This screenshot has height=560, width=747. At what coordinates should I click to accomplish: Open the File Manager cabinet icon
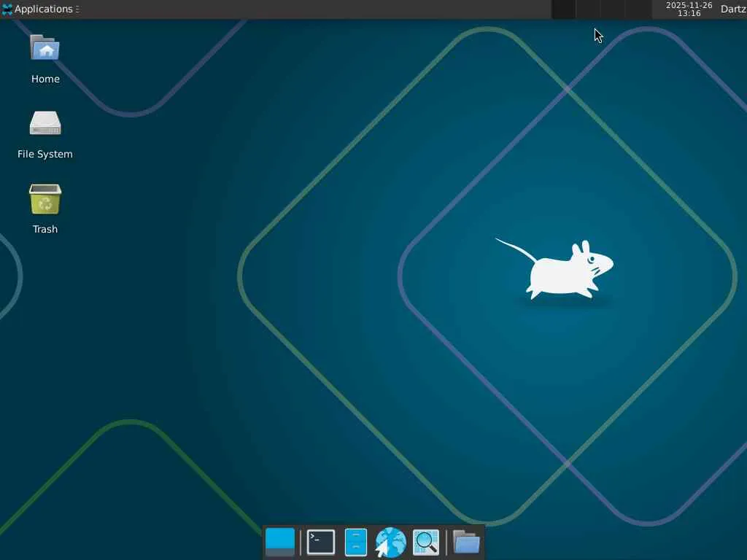(356, 542)
